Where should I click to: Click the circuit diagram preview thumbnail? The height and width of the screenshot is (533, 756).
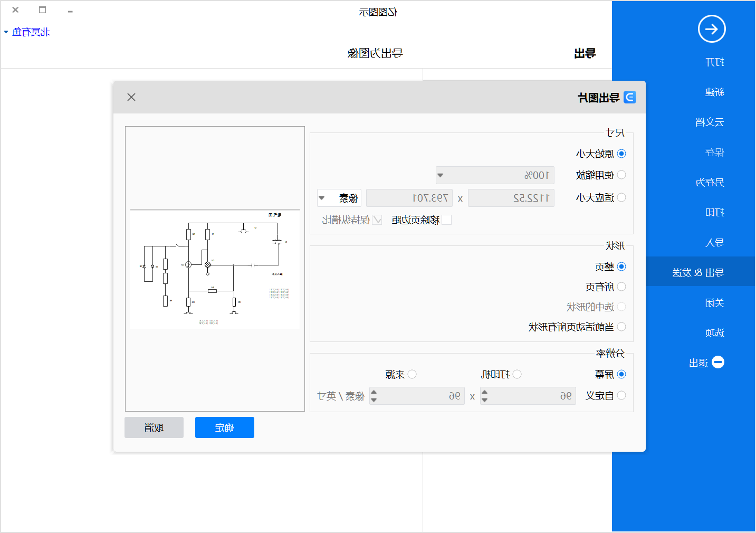[215, 269]
